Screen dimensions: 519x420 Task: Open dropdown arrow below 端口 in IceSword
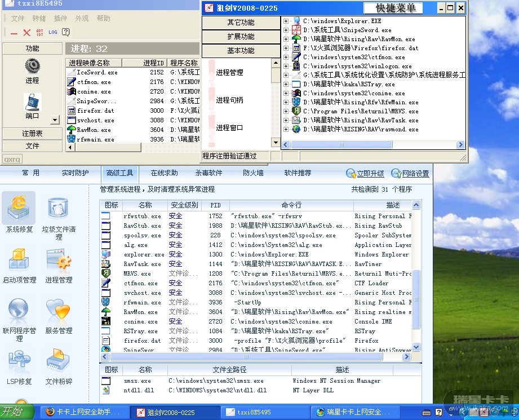[x=55, y=120]
